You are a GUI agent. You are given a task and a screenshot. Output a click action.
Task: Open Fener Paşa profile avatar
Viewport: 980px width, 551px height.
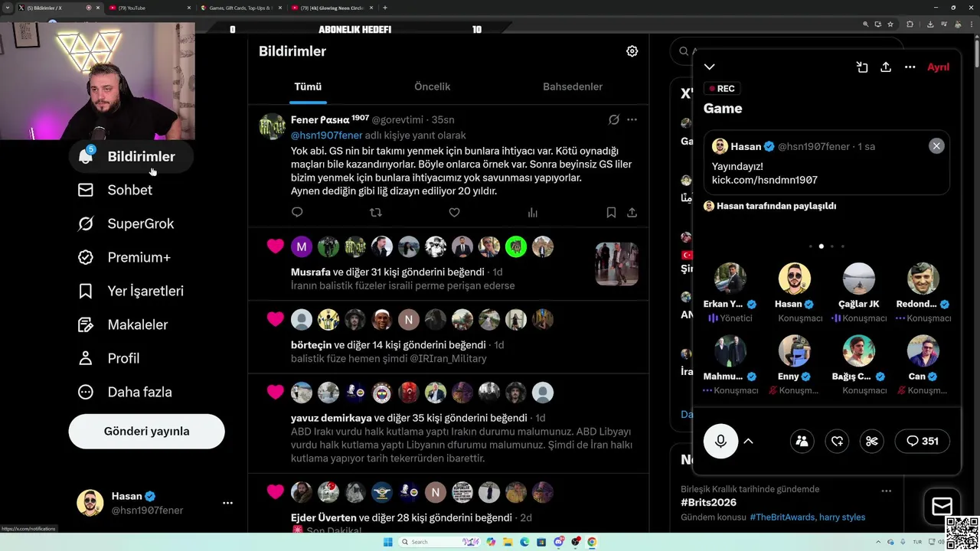tap(273, 126)
